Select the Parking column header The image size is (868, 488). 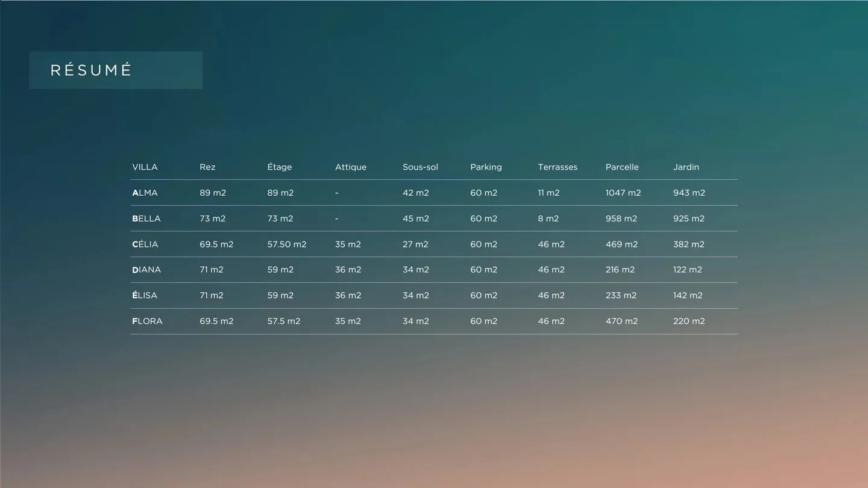[x=486, y=167]
